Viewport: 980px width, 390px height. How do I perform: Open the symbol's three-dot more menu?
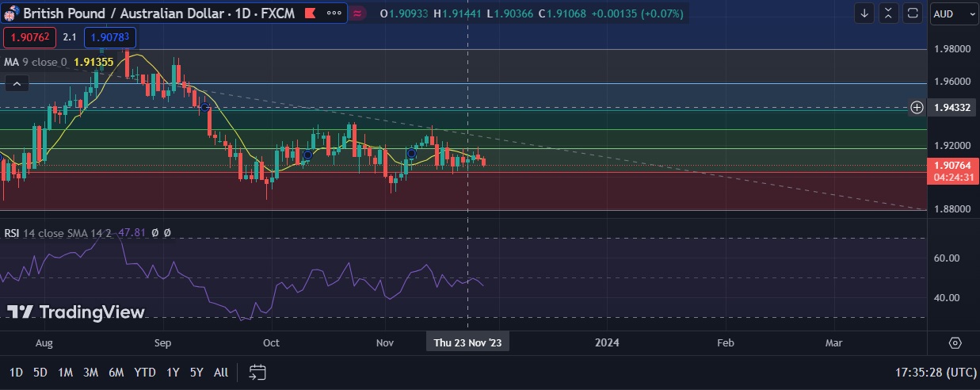pyautogui.click(x=334, y=13)
